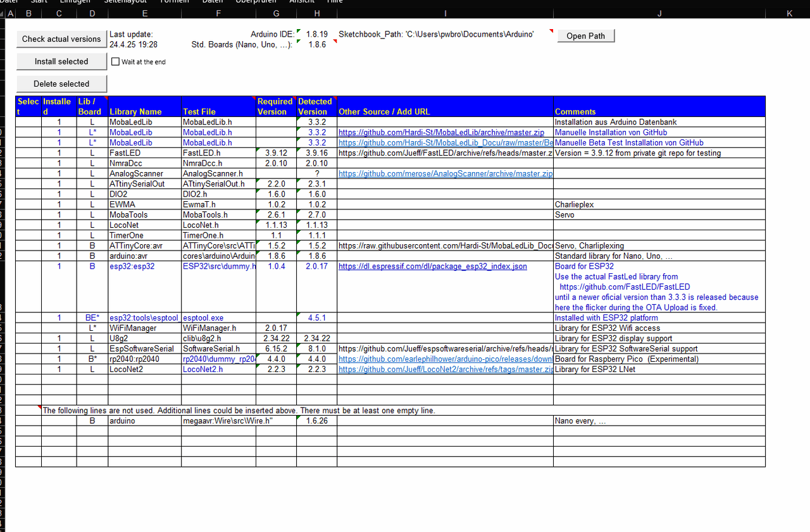Open the MobaLedLib_Docu beta GitHub link
The width and height of the screenshot is (810, 532).
point(445,143)
